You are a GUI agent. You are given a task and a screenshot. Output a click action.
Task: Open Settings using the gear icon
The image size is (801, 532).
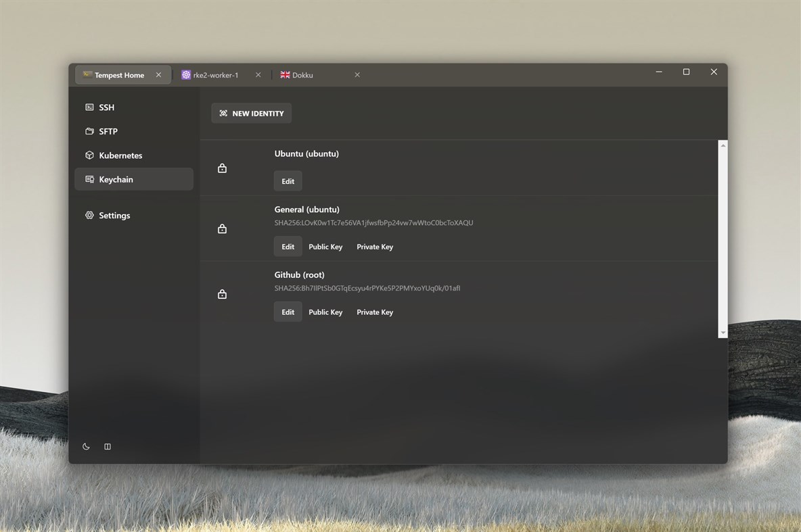pyautogui.click(x=89, y=215)
